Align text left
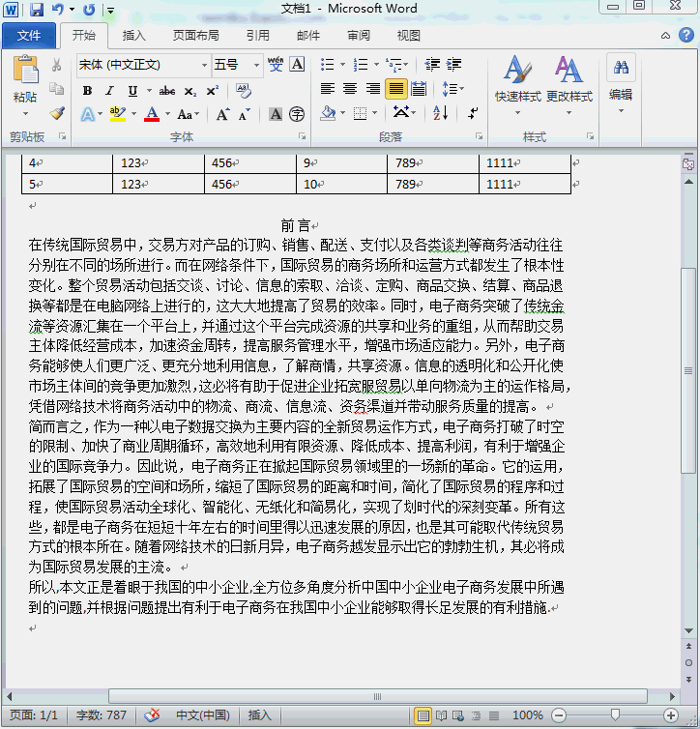700x729 pixels. point(328,88)
